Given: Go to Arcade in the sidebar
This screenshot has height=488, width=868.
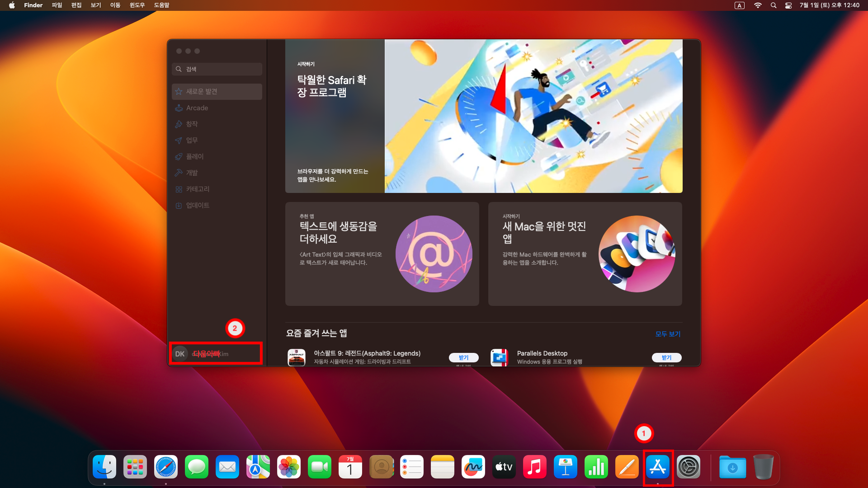Looking at the screenshot, I should coord(217,108).
